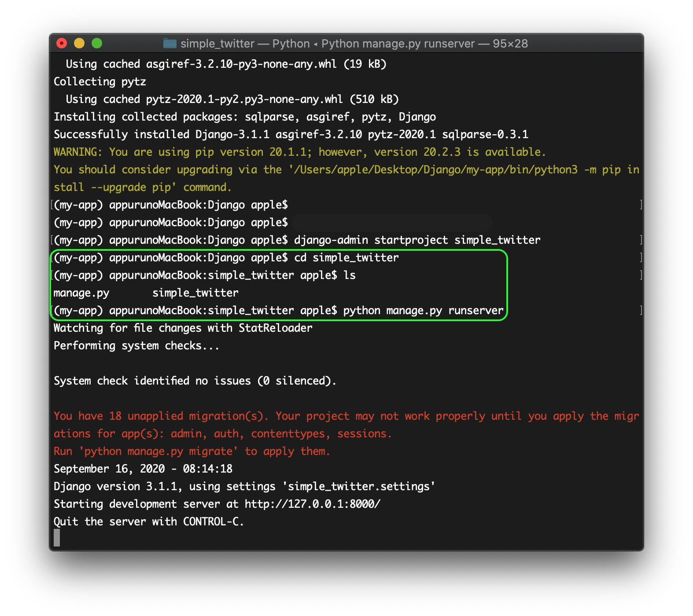Click the 'django-admin startproject simple_twitter' command
Viewport: 693px width, 616px height.
pos(417,240)
